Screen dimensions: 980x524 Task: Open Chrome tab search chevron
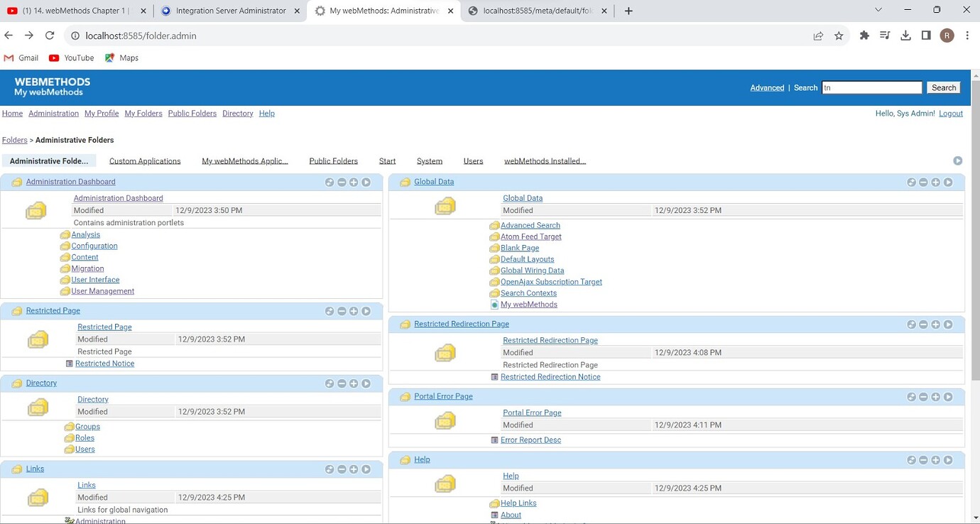(878, 10)
